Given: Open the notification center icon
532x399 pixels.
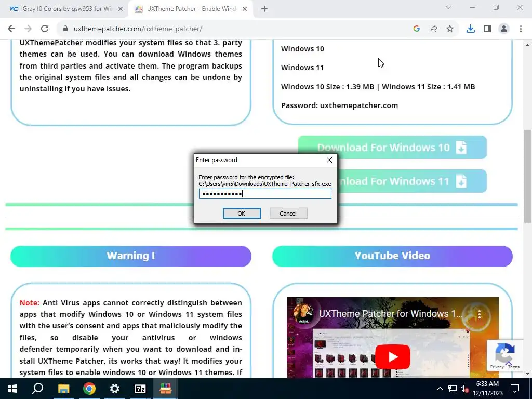Looking at the screenshot, I should (515, 389).
